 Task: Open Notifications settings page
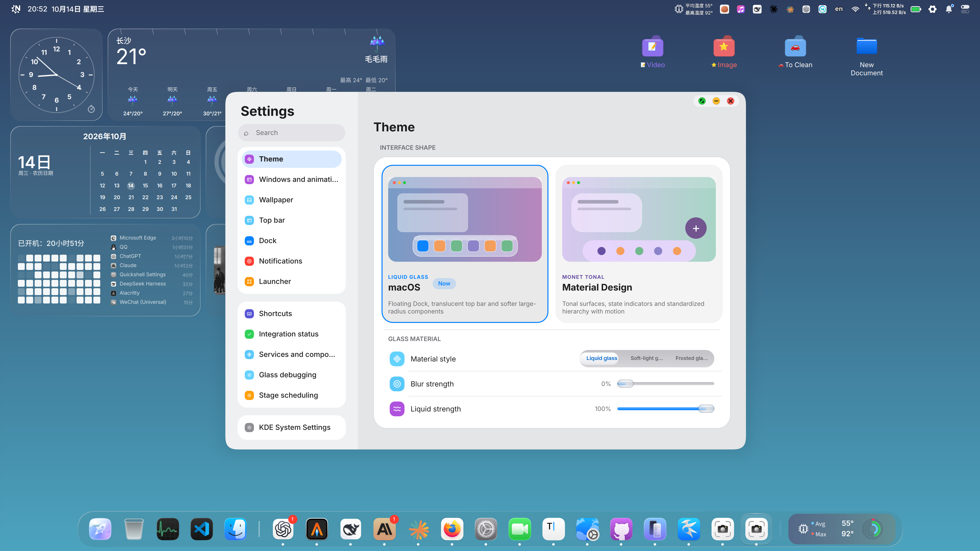pyautogui.click(x=291, y=261)
